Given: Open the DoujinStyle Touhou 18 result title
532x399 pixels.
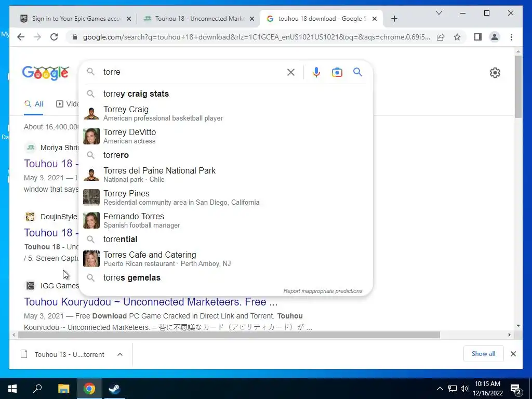Looking at the screenshot, I should click(51, 233).
